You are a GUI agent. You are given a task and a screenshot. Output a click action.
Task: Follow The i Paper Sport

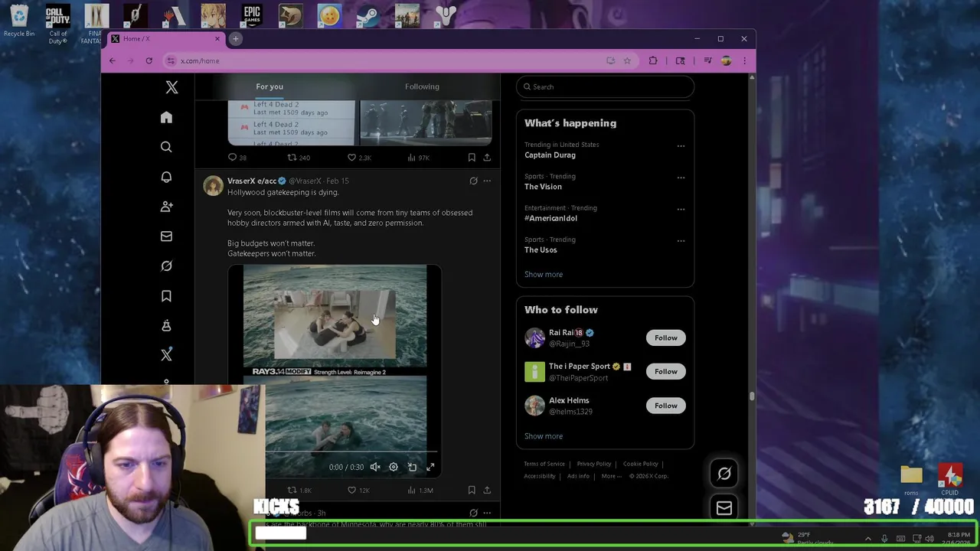pyautogui.click(x=665, y=371)
